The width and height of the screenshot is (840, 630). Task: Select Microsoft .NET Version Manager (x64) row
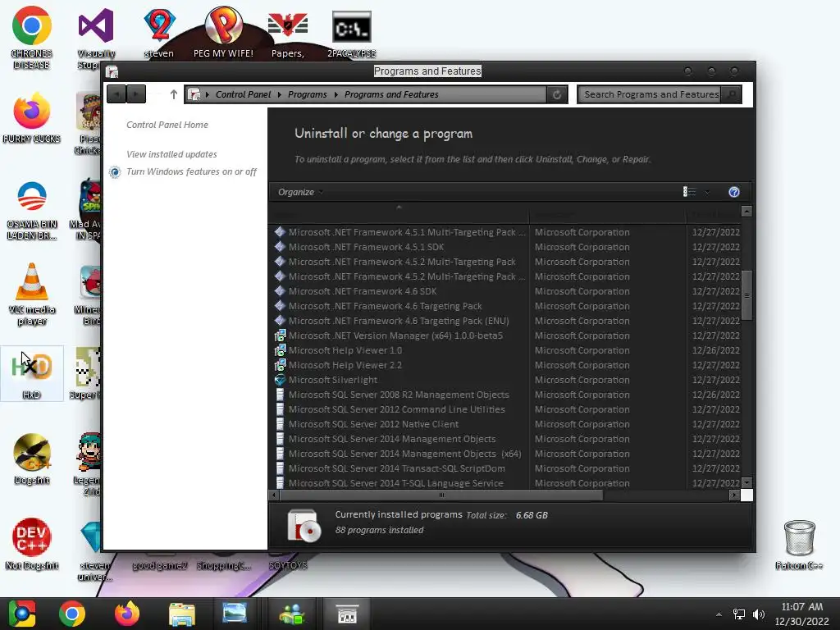coord(507,336)
